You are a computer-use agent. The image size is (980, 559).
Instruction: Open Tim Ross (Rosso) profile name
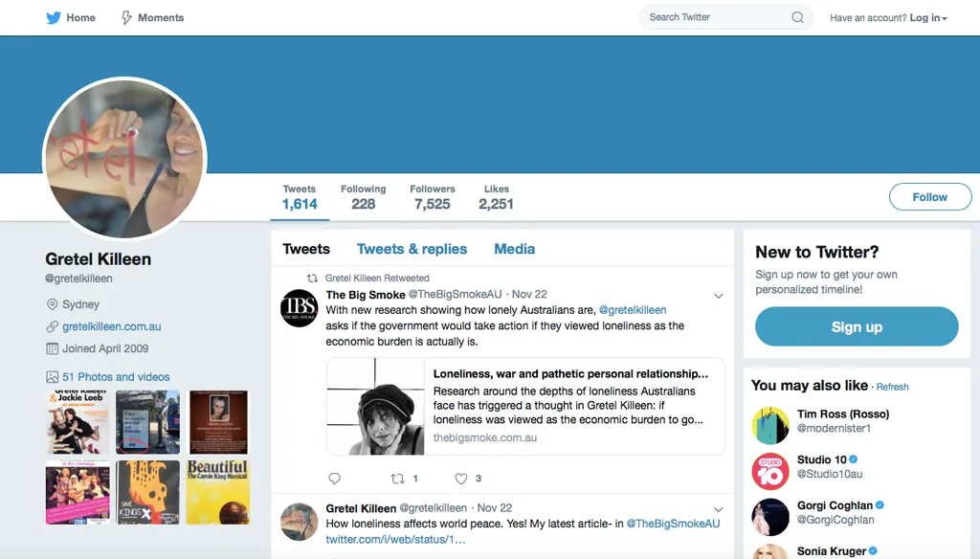[x=843, y=414]
